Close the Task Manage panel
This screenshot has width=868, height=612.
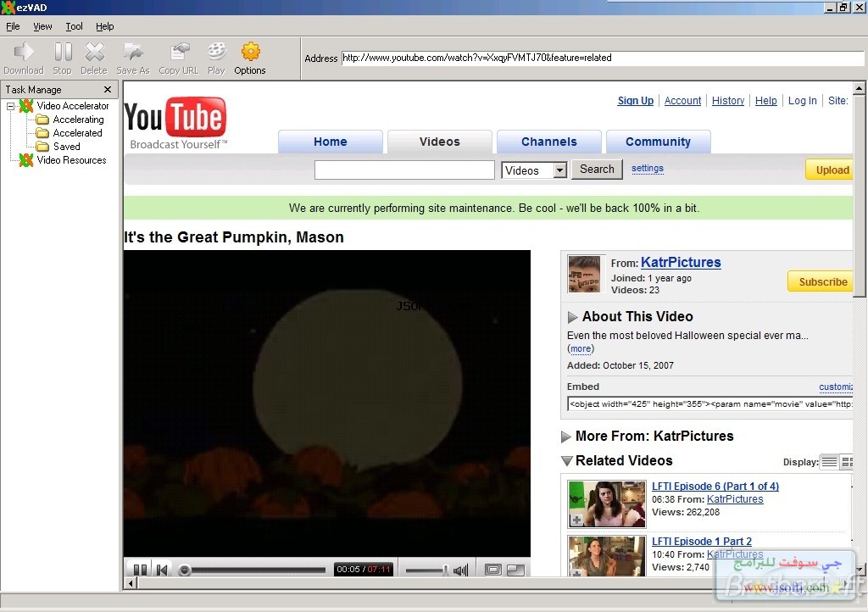pos(108,89)
